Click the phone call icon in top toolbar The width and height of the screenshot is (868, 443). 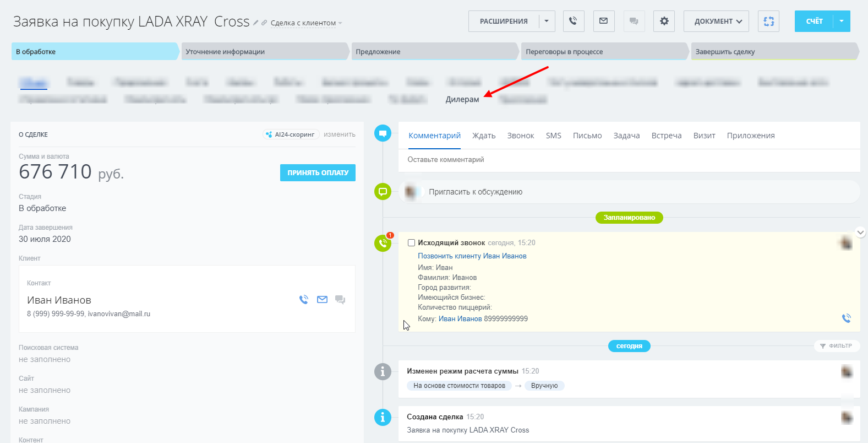pos(573,21)
